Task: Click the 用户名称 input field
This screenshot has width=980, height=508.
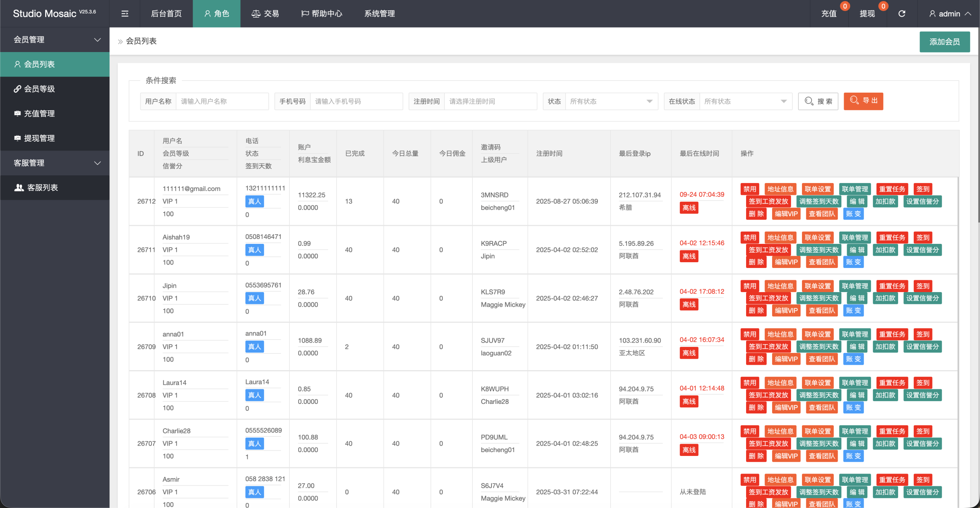Action: 222,101
